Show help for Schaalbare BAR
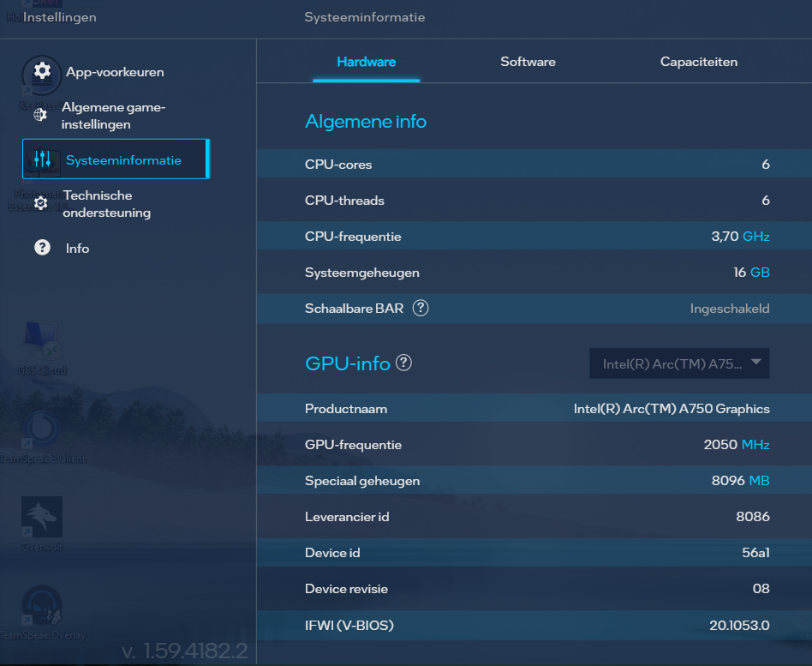812x666 pixels. [421, 308]
